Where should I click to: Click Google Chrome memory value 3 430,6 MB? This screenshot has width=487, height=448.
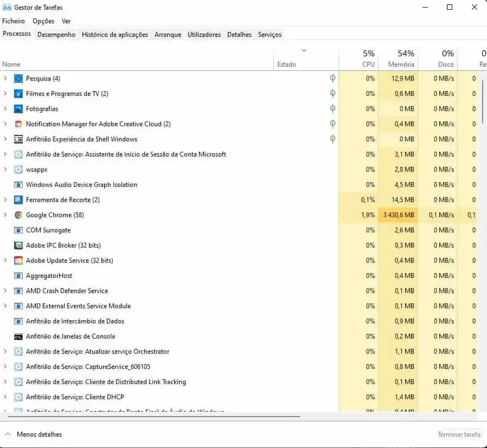pyautogui.click(x=399, y=215)
